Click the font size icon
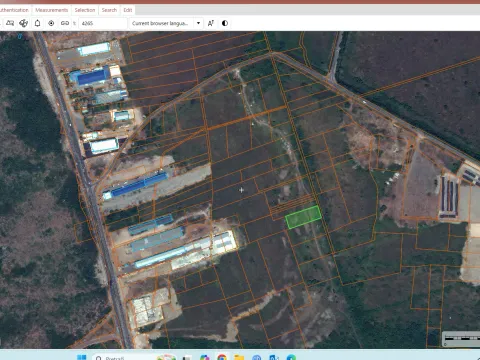 (x=211, y=23)
